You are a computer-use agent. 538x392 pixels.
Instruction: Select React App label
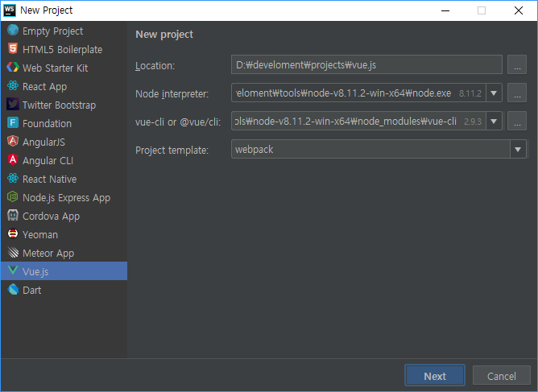[44, 87]
